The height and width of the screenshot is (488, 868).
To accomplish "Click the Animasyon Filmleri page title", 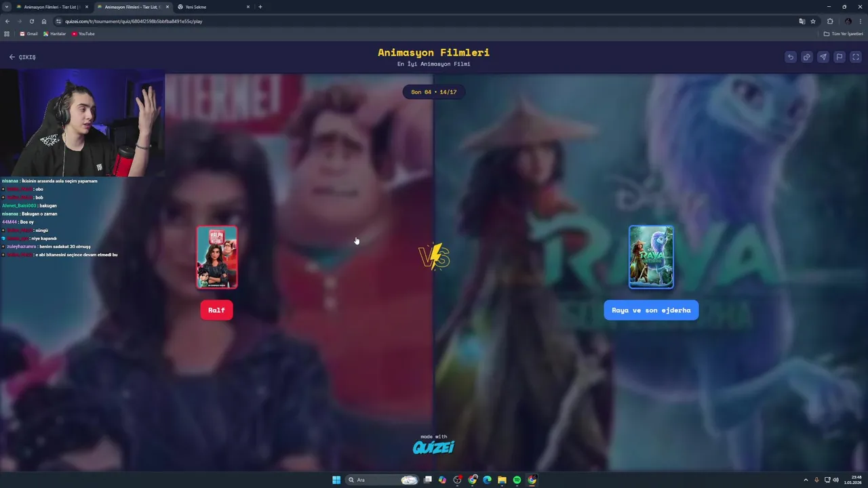I will 433,52.
